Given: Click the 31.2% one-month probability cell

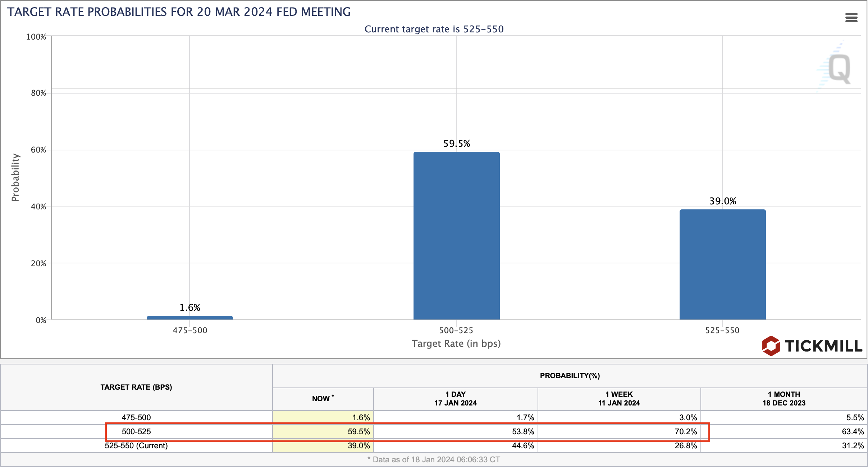Looking at the screenshot, I should point(853,445).
